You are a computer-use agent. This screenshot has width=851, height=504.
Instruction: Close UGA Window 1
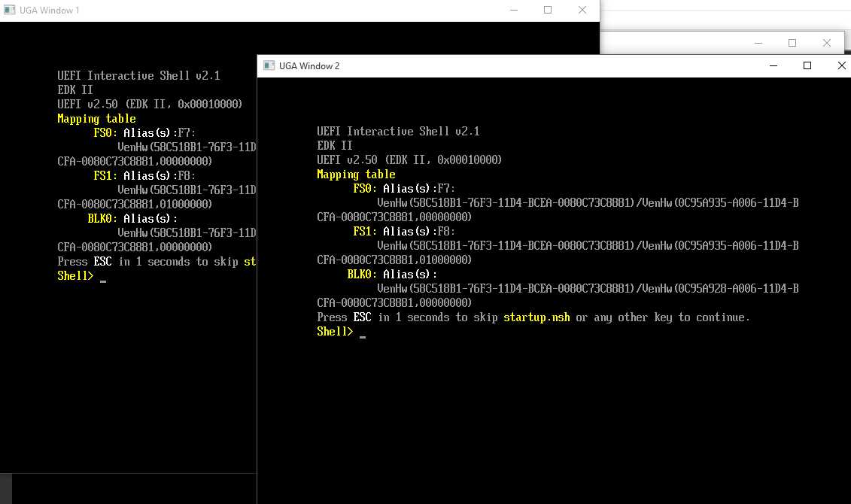pos(582,10)
